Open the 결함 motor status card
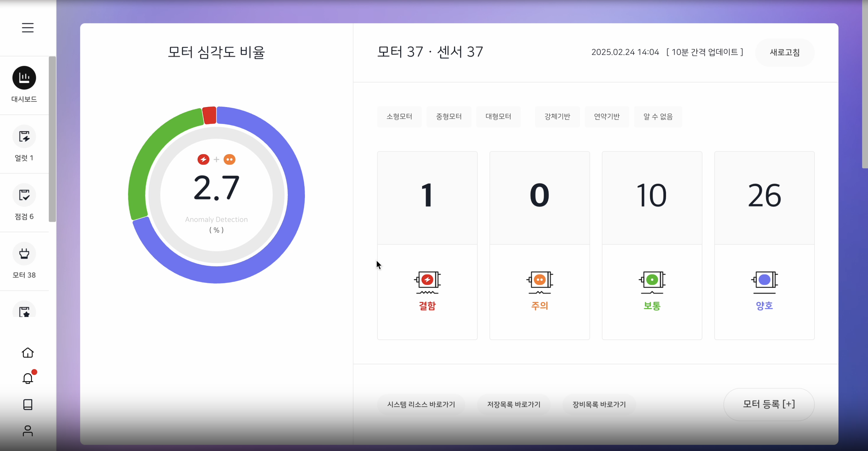This screenshot has width=868, height=451. (x=427, y=245)
